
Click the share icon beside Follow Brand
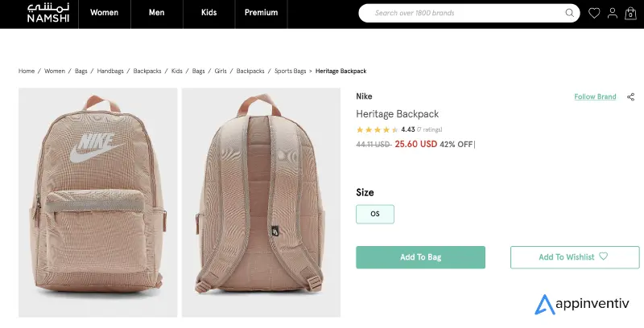click(630, 96)
